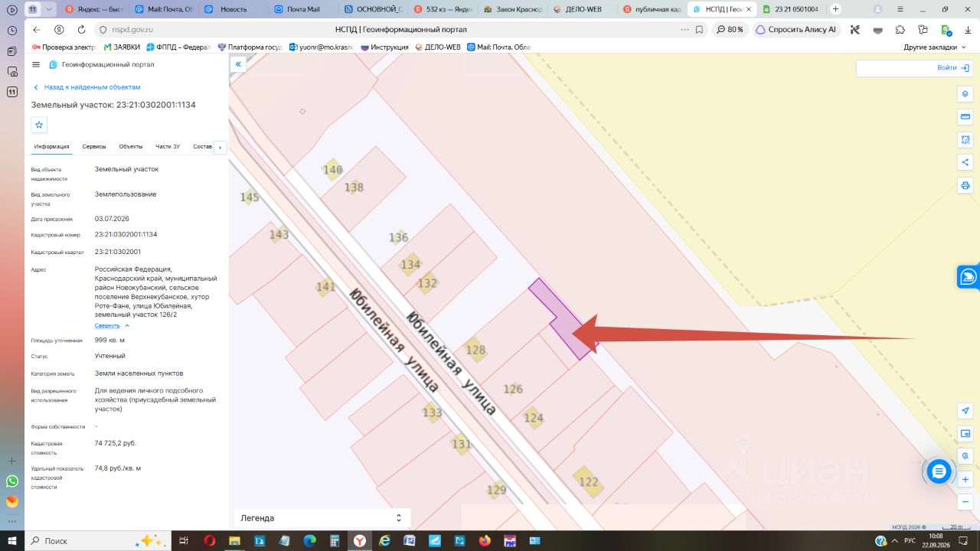
Task: Go back via Назад к найденным объектам
Action: [87, 87]
